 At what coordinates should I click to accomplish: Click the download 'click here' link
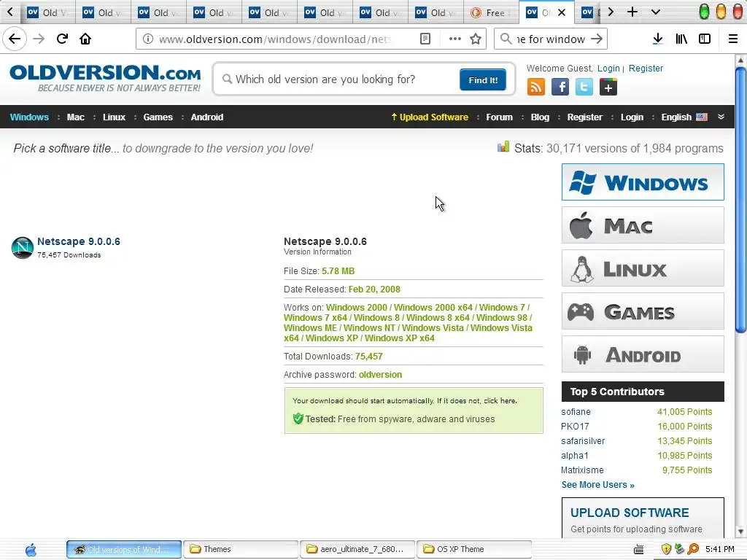[500, 401]
